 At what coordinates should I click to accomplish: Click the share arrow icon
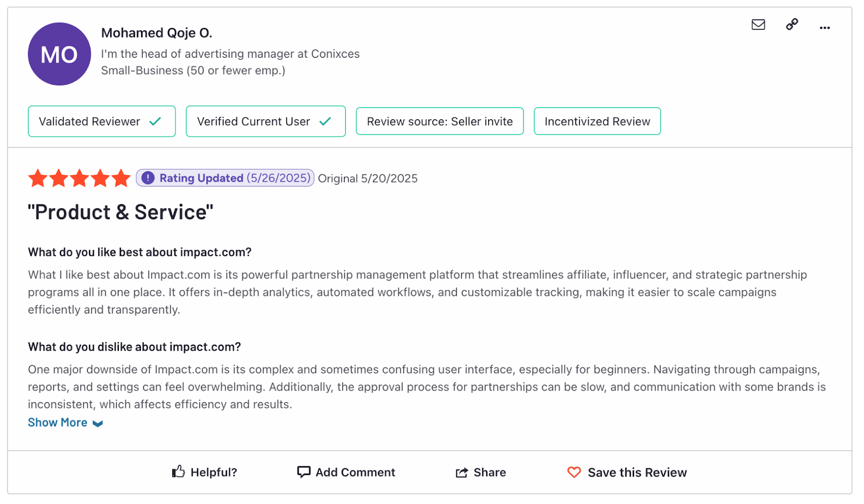point(462,473)
